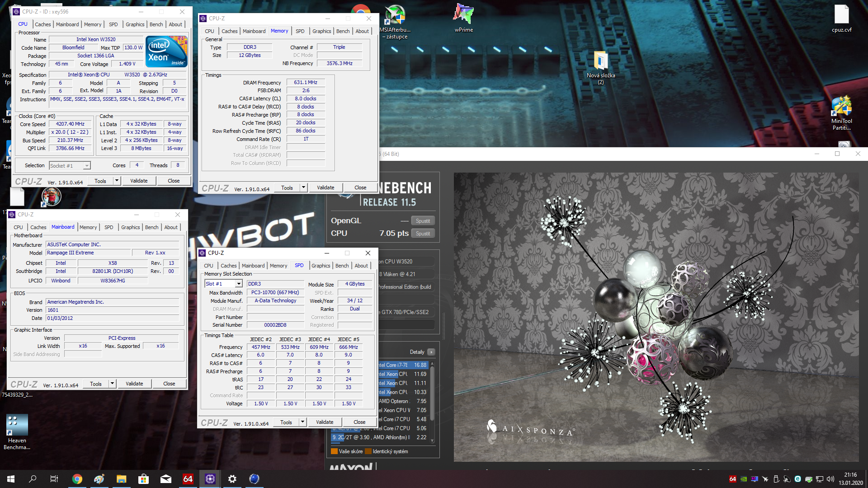Click the taskbar search magnifier

pos(33,479)
